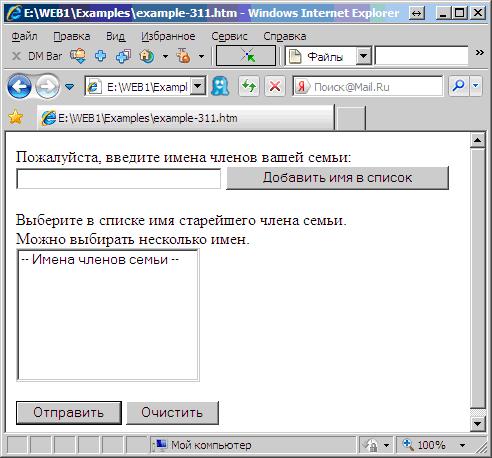Expand the address bar dropdown
The image size is (492, 458).
198,86
